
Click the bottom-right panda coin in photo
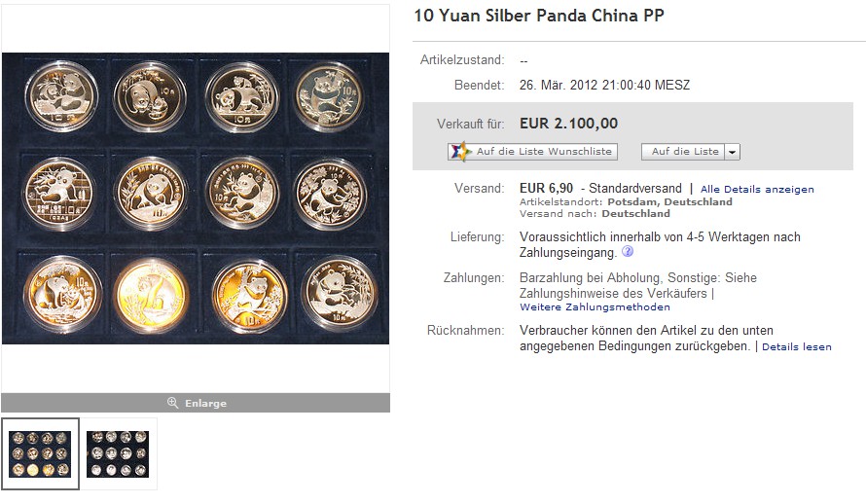click(338, 294)
